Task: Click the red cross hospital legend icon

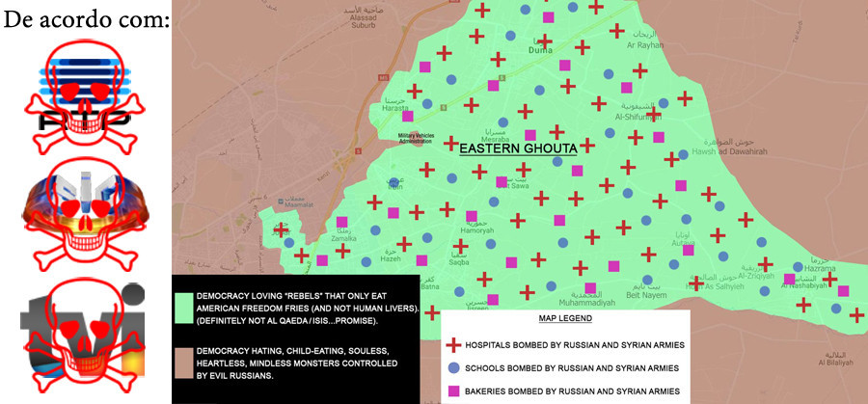Action: pyautogui.click(x=454, y=344)
